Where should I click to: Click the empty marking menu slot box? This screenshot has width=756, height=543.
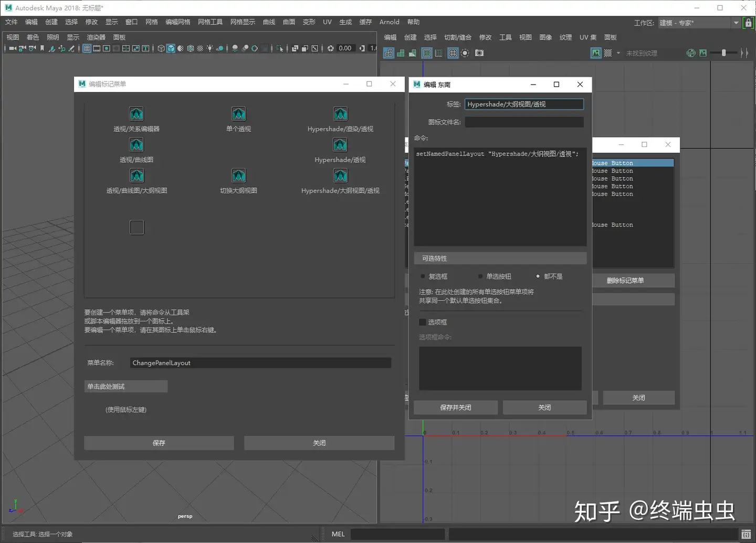pyautogui.click(x=136, y=227)
